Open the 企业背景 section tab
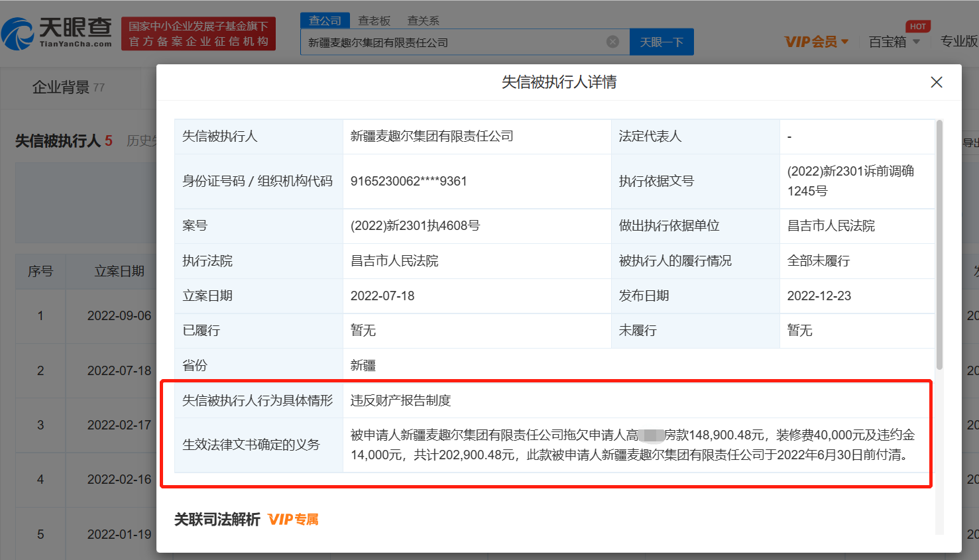The image size is (979, 560). click(68, 87)
